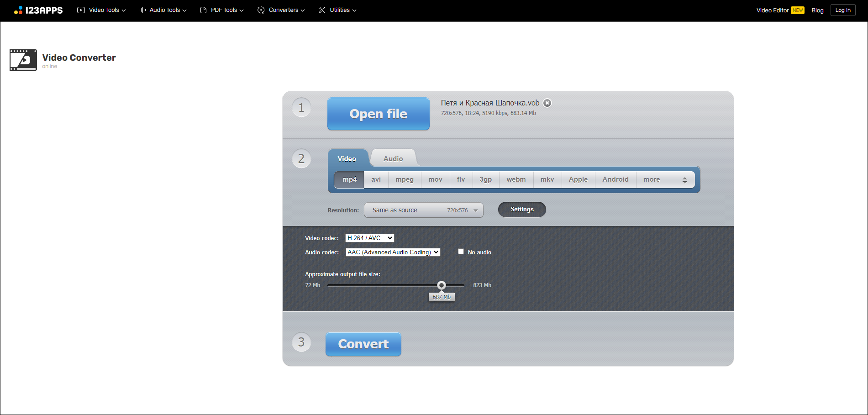Select the flv format
Image resolution: width=868 pixels, height=415 pixels.
click(461, 179)
